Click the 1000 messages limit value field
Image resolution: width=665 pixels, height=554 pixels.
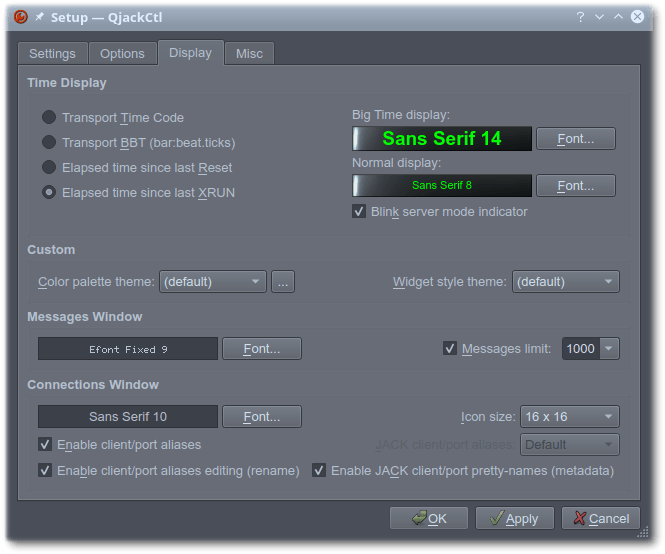coord(581,349)
